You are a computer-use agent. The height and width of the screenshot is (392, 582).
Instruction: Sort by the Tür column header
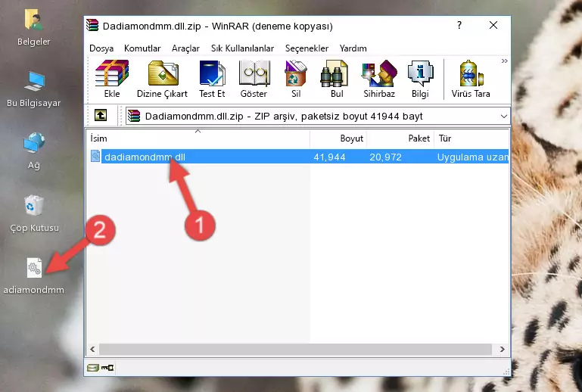click(472, 138)
